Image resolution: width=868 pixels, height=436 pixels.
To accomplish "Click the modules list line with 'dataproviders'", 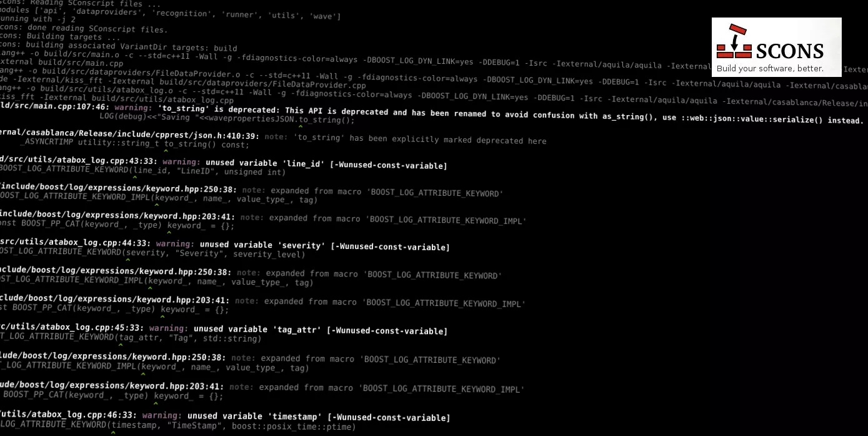I will [170, 15].
